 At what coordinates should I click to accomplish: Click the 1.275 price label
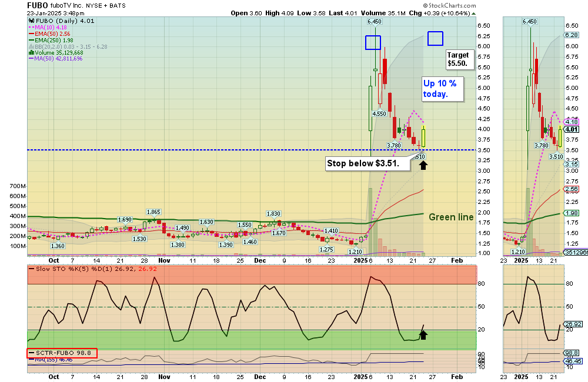[326, 249]
